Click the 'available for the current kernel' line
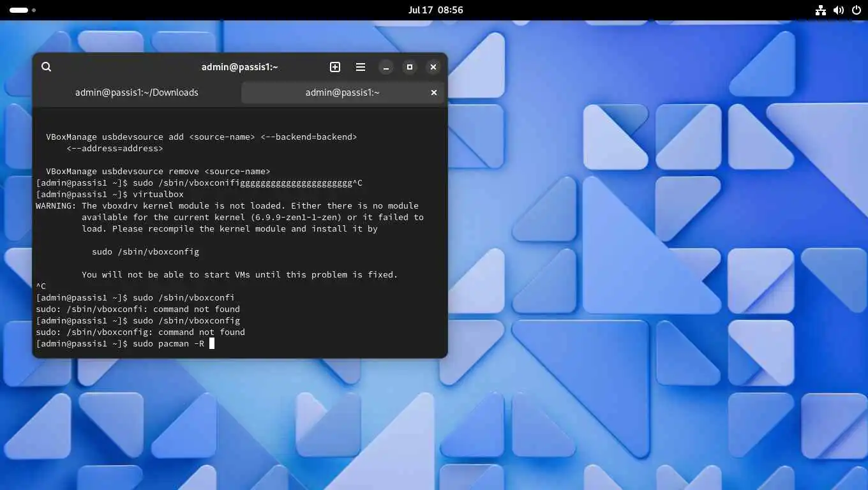Viewport: 868px width, 490px height. pos(253,218)
